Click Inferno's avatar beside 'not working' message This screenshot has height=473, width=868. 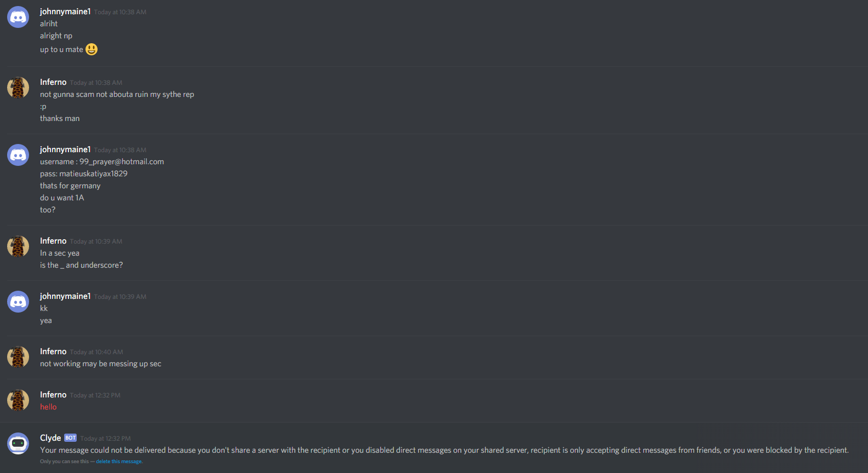18,357
